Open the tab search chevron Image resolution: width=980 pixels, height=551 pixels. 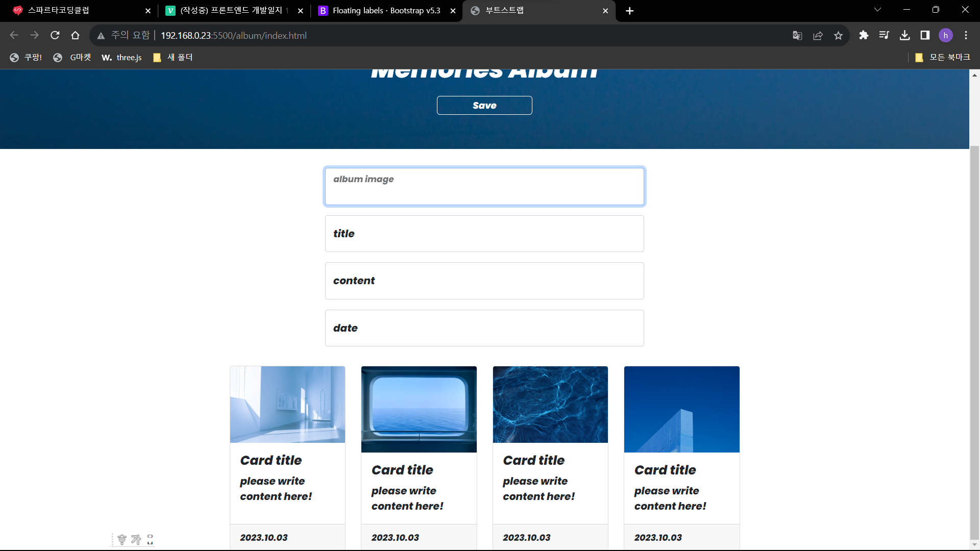coord(877,10)
